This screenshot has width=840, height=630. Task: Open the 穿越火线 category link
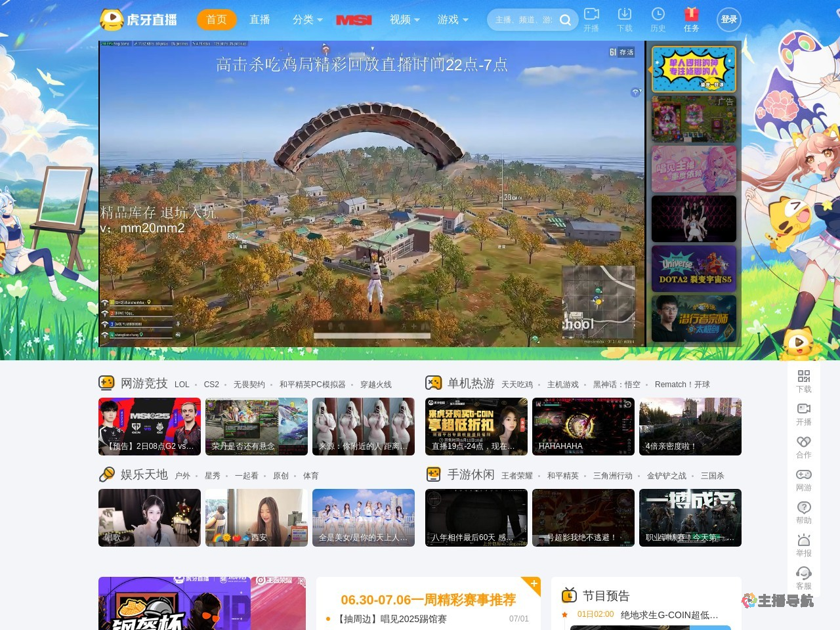click(376, 385)
